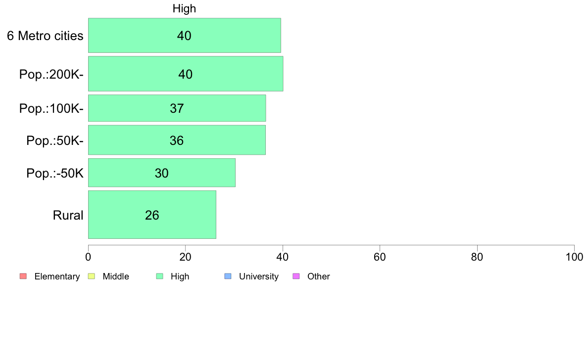Click the Elementary legend label
The image size is (588, 364).
(57, 276)
